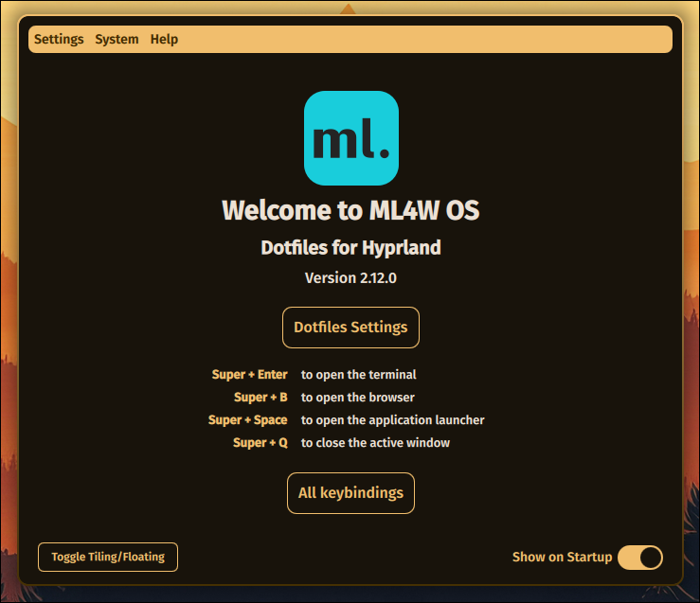
Task: Click the Welcome to ML4W OS heading
Action: point(350,209)
